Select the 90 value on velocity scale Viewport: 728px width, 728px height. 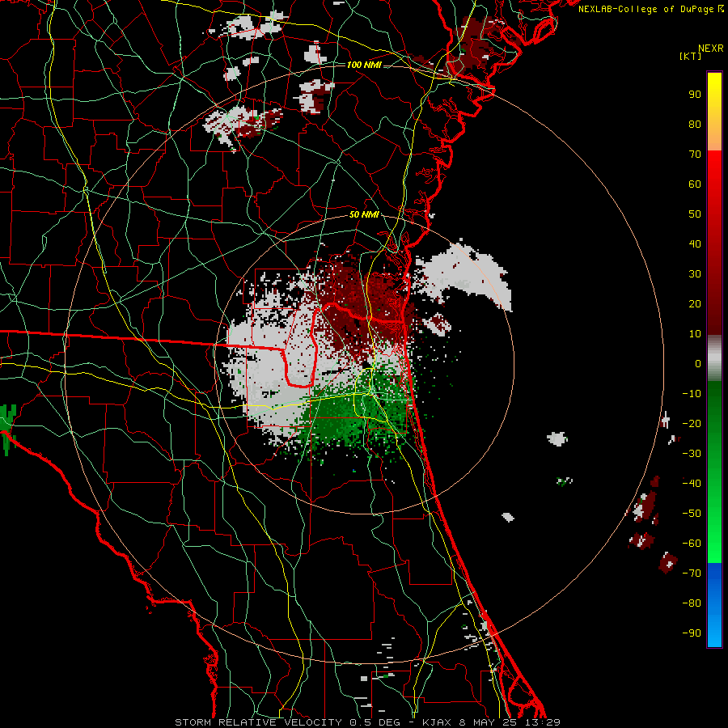click(695, 95)
